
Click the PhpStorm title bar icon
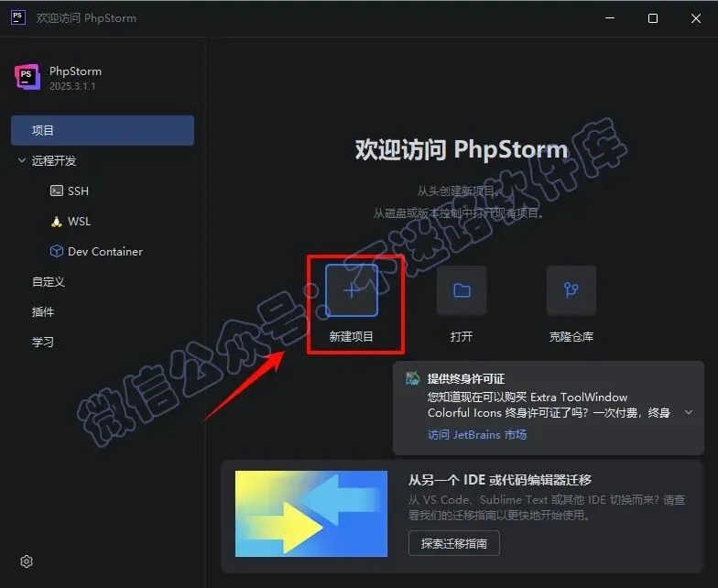pyautogui.click(x=18, y=18)
